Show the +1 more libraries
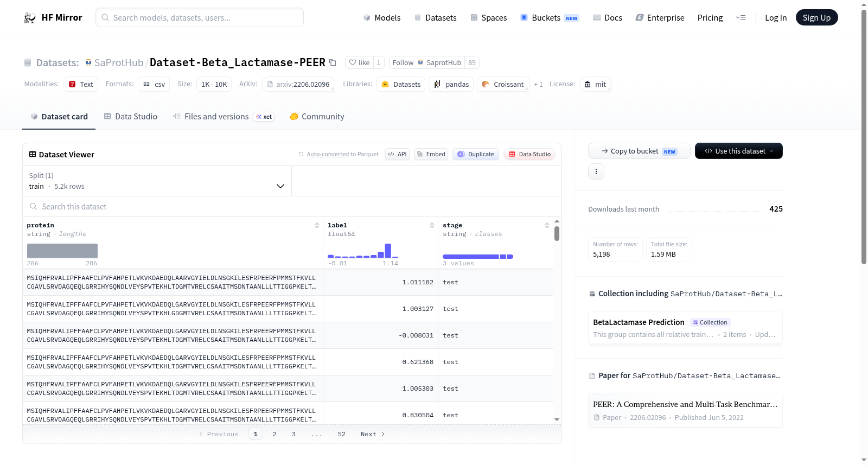 click(538, 84)
